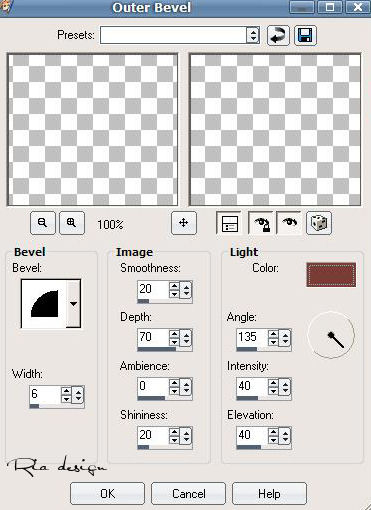Open the Light color swatch
This screenshot has height=510, width=371.
[x=331, y=275]
